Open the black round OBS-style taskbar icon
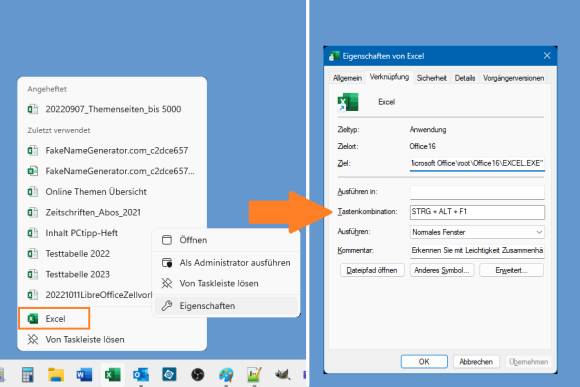The width and height of the screenshot is (580, 387). (198, 375)
